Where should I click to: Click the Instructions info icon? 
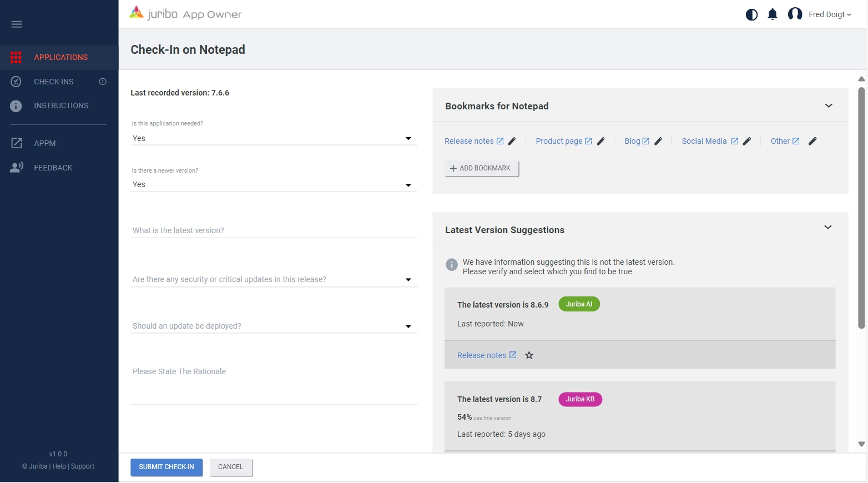16,105
